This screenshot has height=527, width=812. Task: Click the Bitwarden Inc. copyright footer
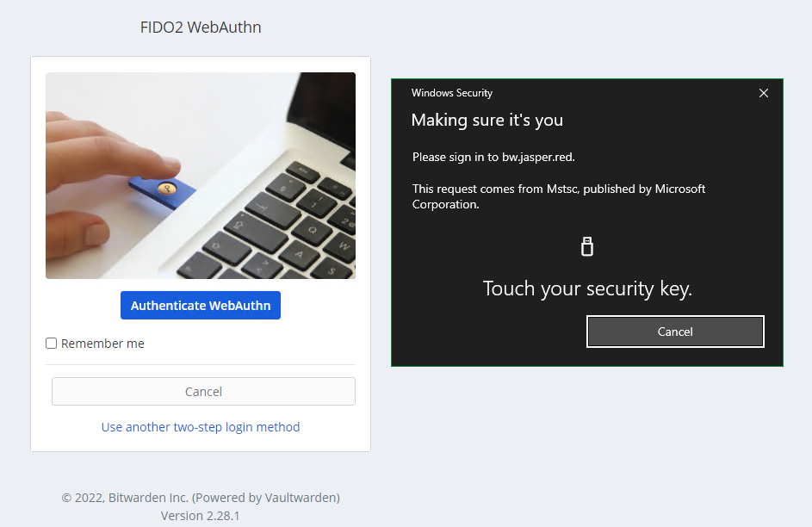click(201, 498)
